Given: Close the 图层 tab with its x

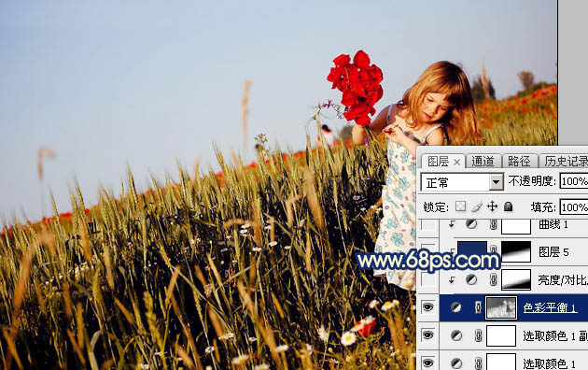Looking at the screenshot, I should (x=456, y=163).
